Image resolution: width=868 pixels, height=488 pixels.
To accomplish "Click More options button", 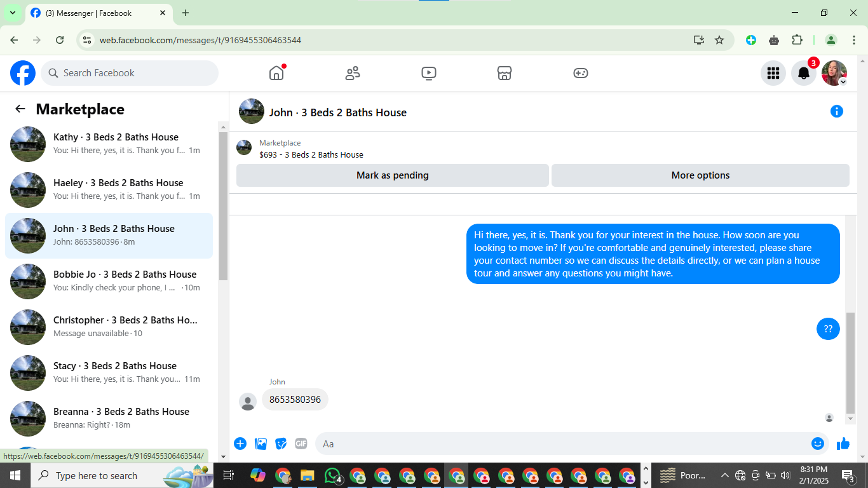I will click(700, 175).
